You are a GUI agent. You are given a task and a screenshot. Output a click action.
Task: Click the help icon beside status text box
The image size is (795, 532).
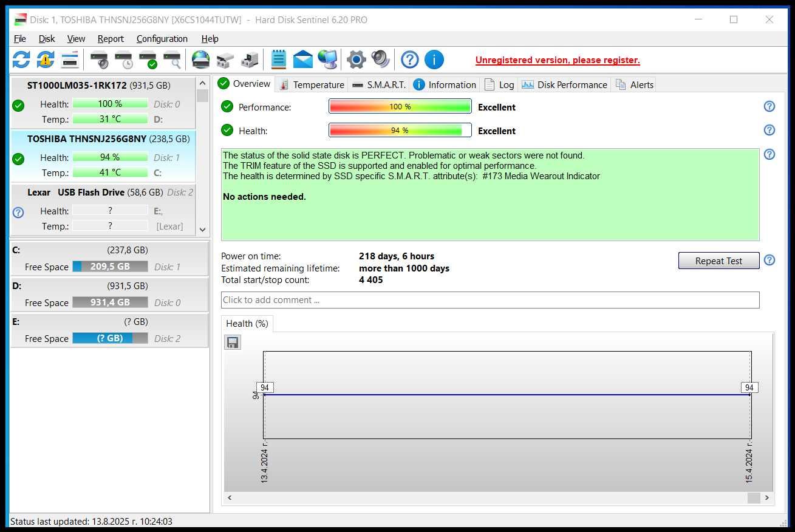coord(769,154)
